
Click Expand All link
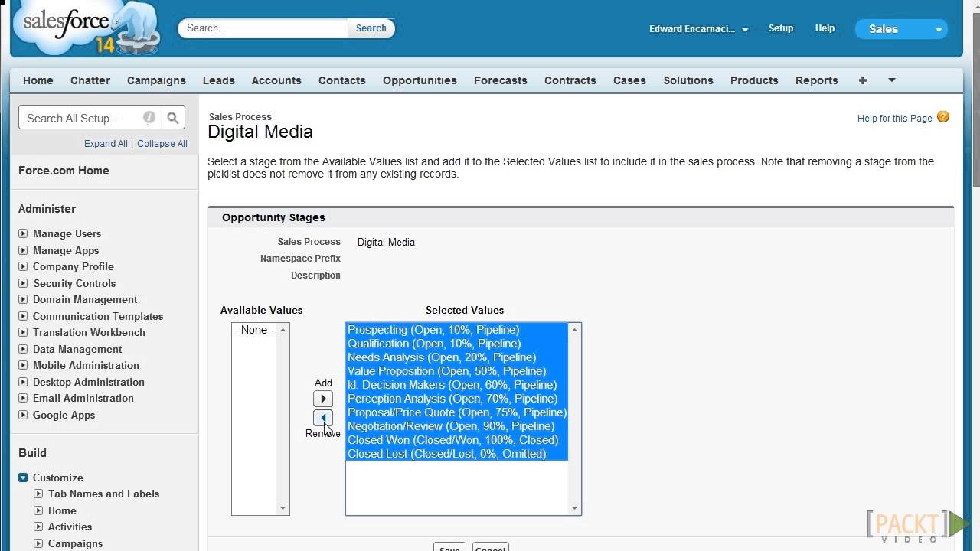coord(106,144)
